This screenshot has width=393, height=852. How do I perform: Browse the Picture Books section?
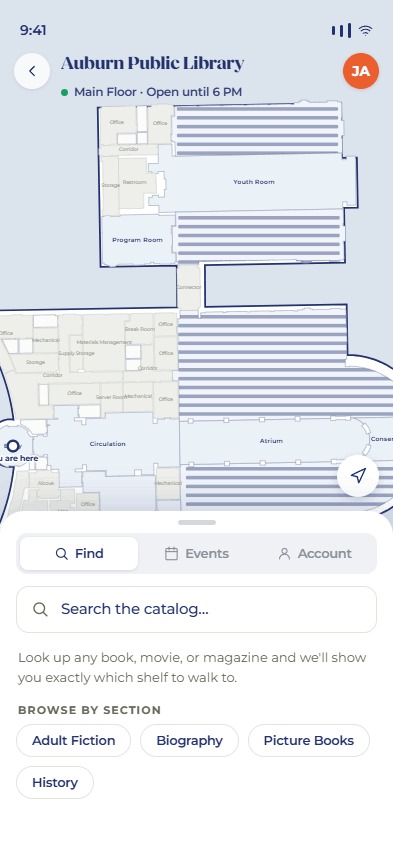click(x=309, y=741)
